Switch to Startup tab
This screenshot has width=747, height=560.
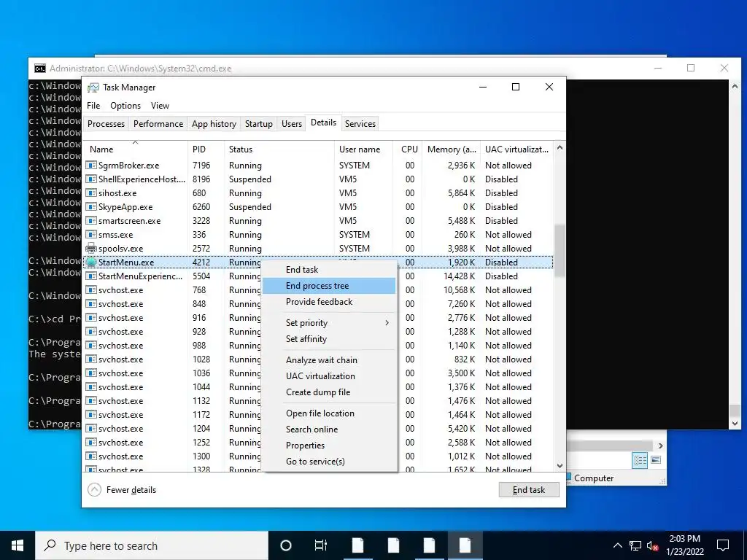[259, 124]
